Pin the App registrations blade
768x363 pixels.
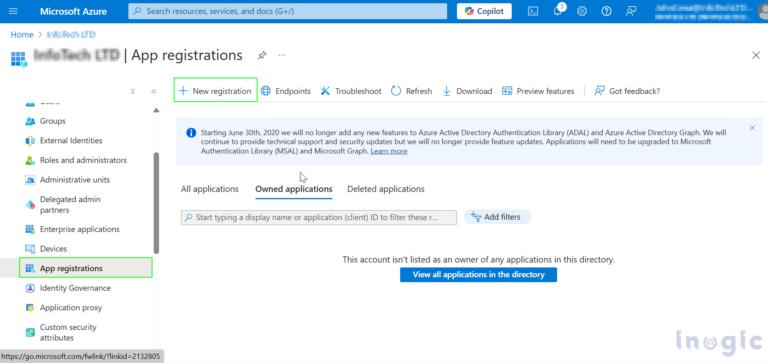click(262, 55)
